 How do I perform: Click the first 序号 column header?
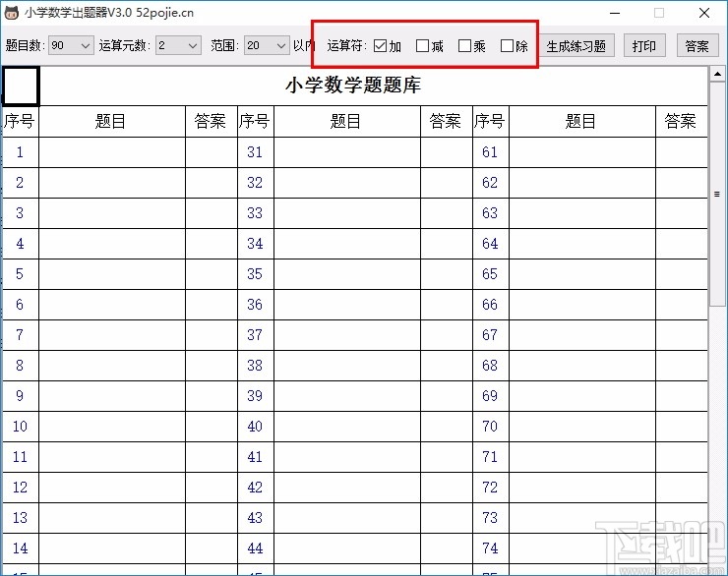coord(21,122)
